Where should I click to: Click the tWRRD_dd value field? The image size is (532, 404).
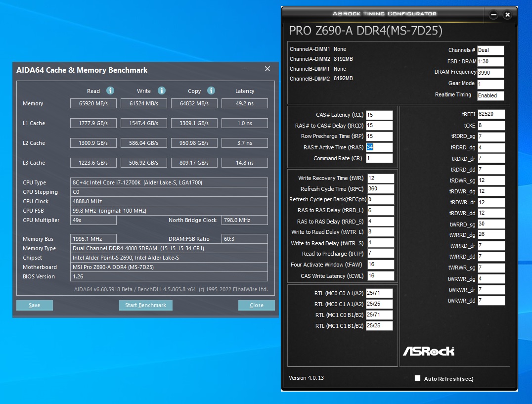point(491,257)
